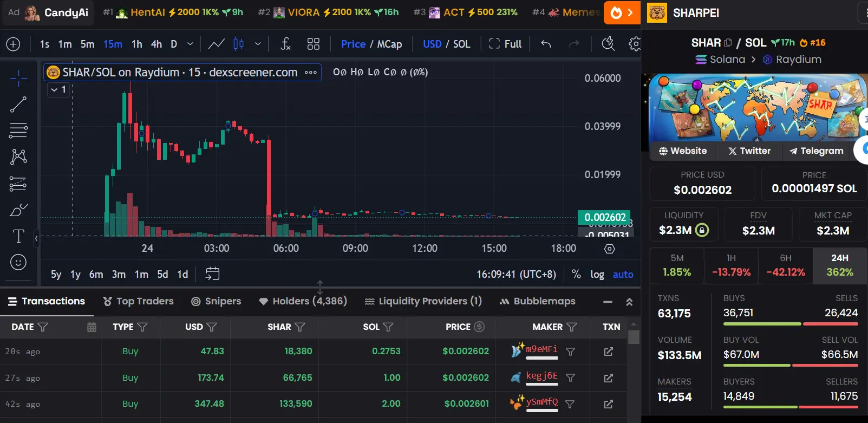Viewport: 868px width, 423px height.
Task: Show chart prices in SOL
Action: click(461, 44)
